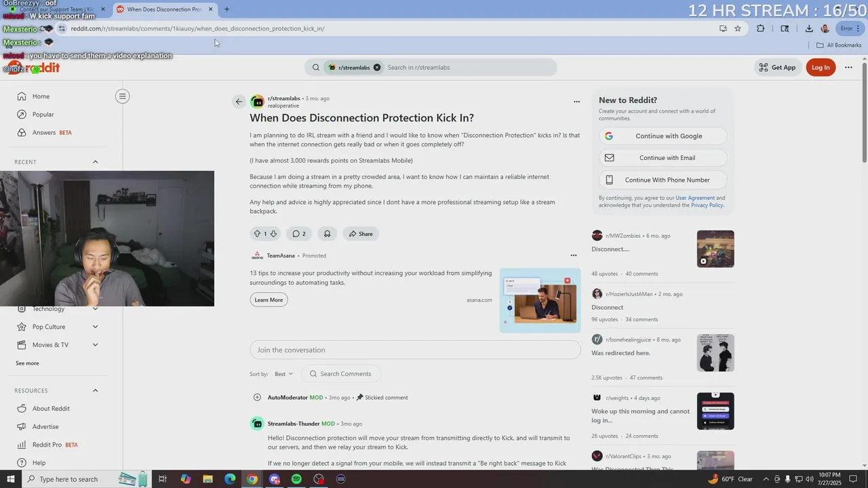The width and height of the screenshot is (868, 488).
Task: Open the Windows Start menu
Action: 10,479
